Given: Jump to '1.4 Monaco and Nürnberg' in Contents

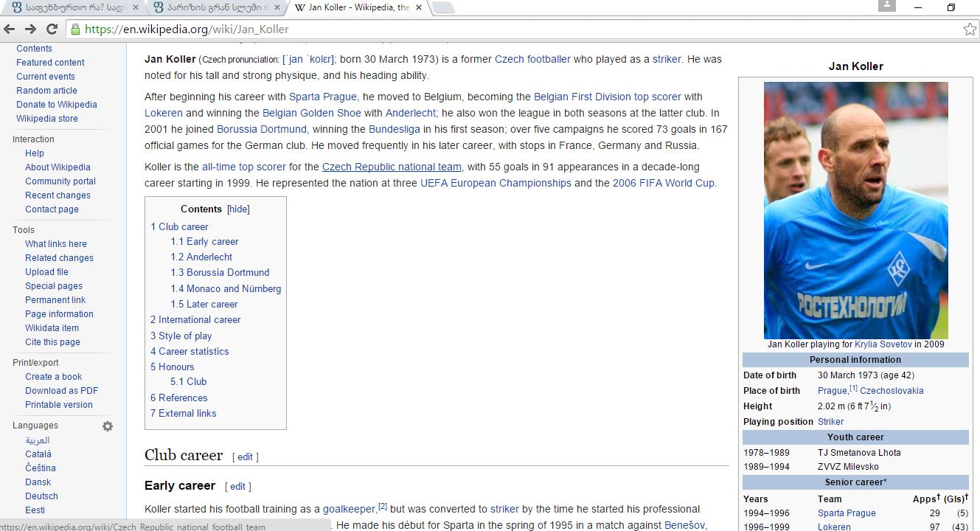Looking at the screenshot, I should tap(226, 289).
